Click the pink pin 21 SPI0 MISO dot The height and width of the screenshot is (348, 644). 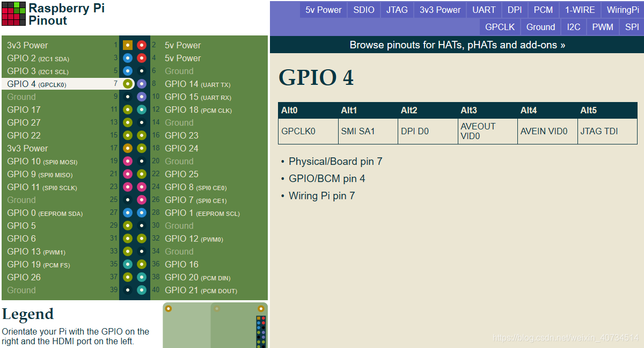tap(128, 174)
